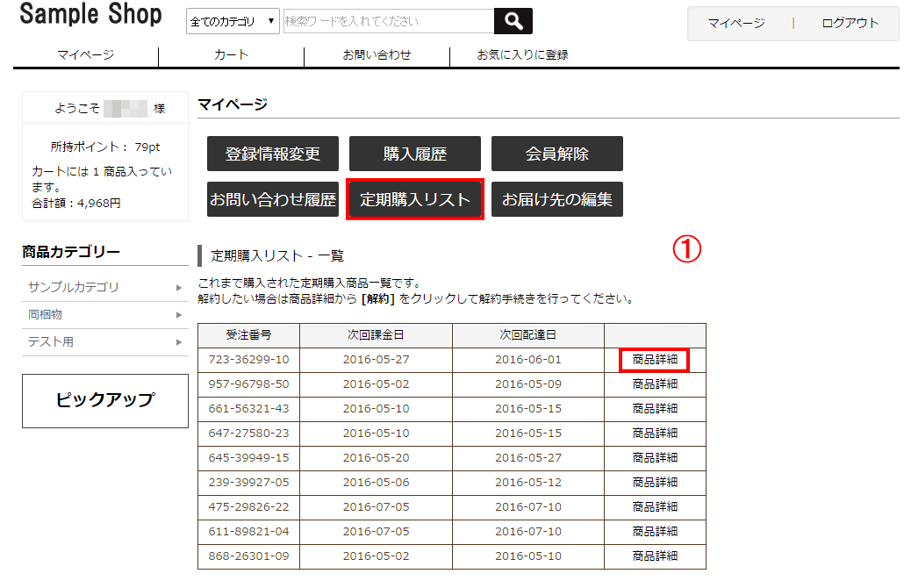Click ログアウト to sign out
911x588 pixels.
point(850,23)
